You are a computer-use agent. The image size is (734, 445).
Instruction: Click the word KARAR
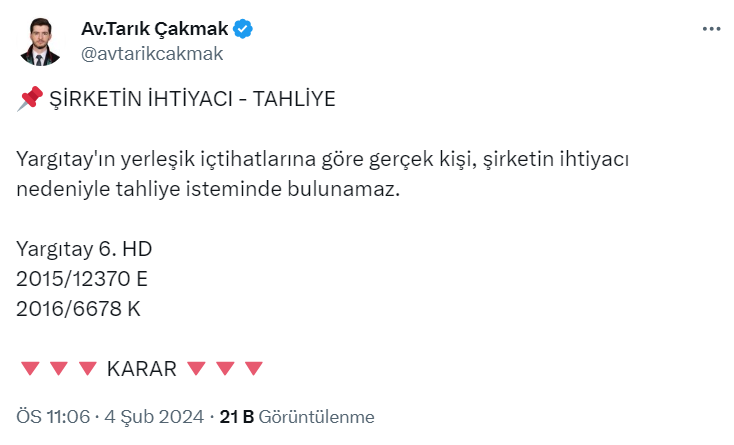click(141, 369)
